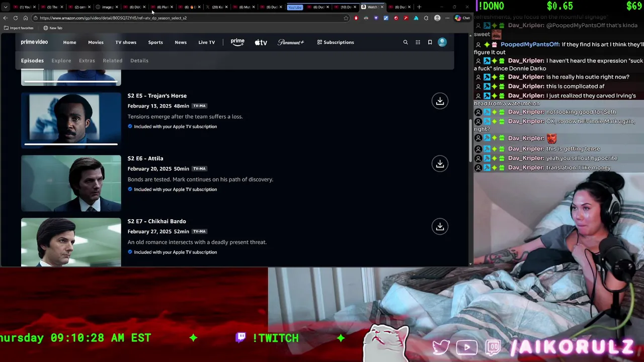
Task: Open the Movies menu
Action: [96, 42]
